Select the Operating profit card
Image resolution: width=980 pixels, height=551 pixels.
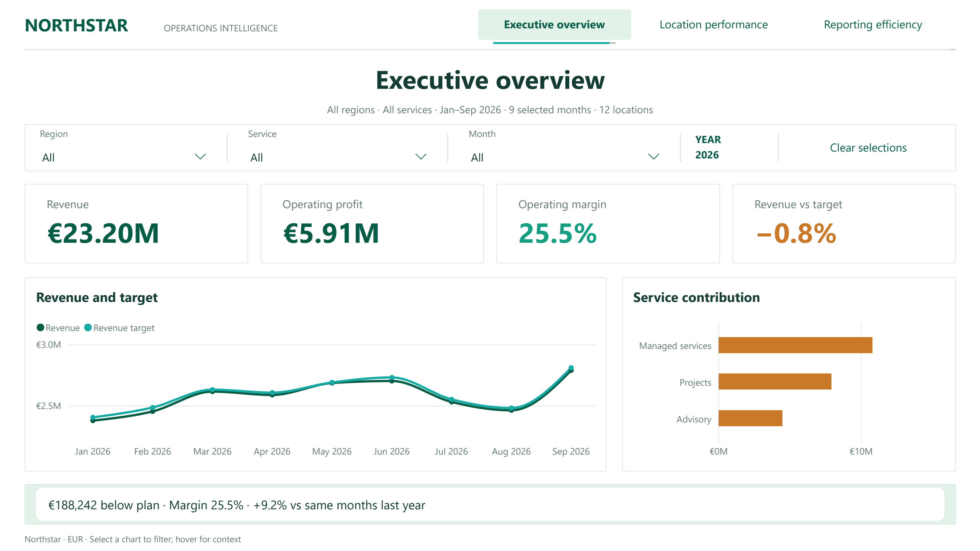point(372,223)
